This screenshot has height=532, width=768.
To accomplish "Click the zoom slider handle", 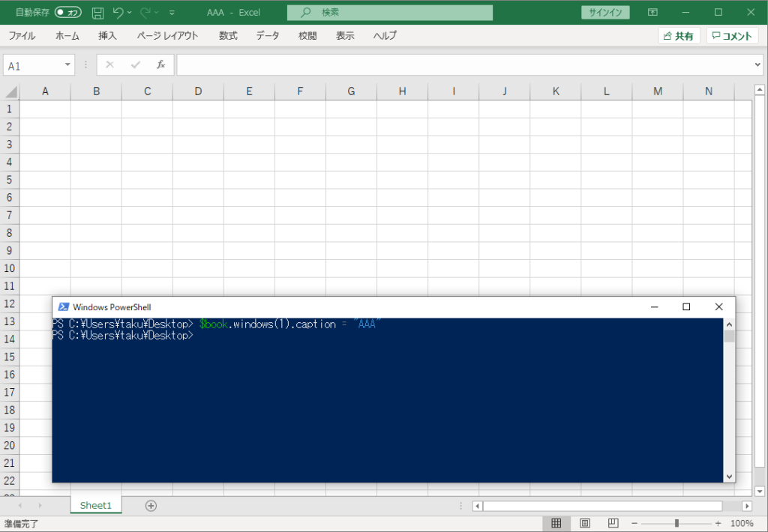I will (676, 523).
